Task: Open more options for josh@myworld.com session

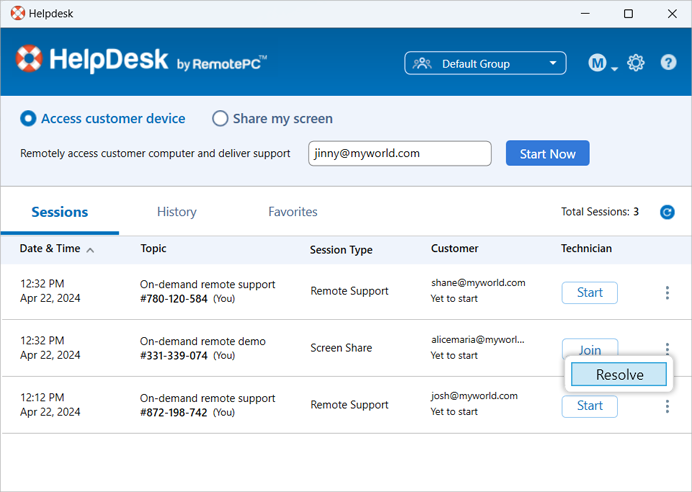Action: pos(667,406)
